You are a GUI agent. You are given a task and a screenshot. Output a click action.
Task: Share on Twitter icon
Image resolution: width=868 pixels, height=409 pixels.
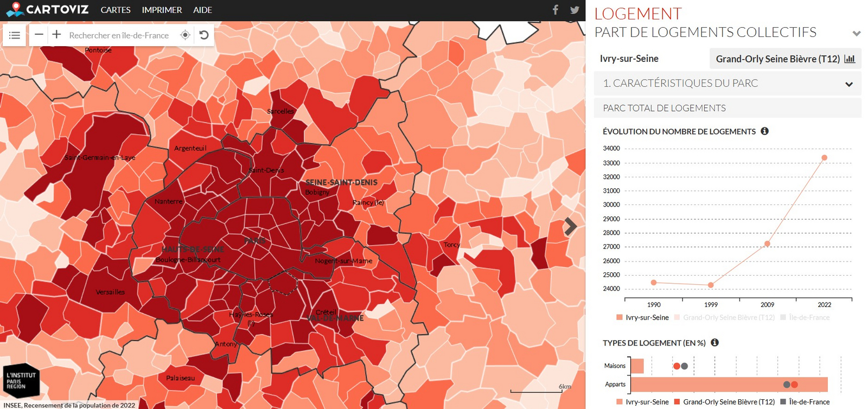point(575,10)
